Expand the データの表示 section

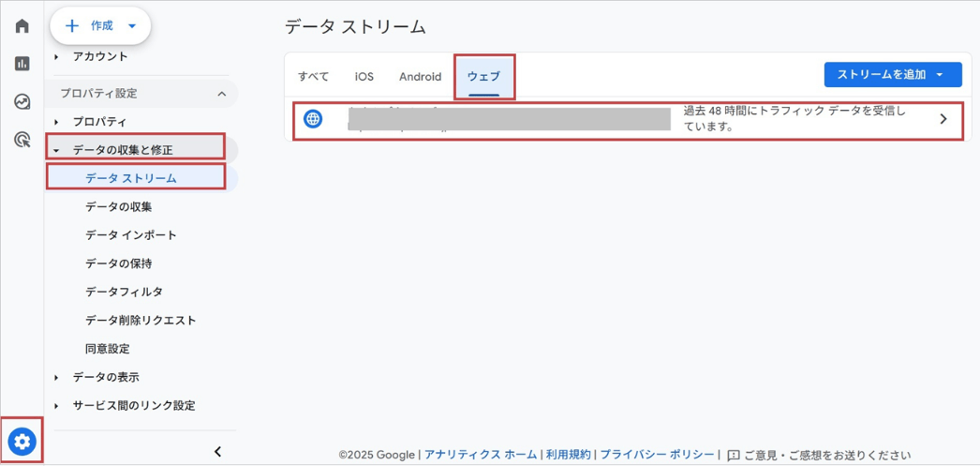pos(57,378)
